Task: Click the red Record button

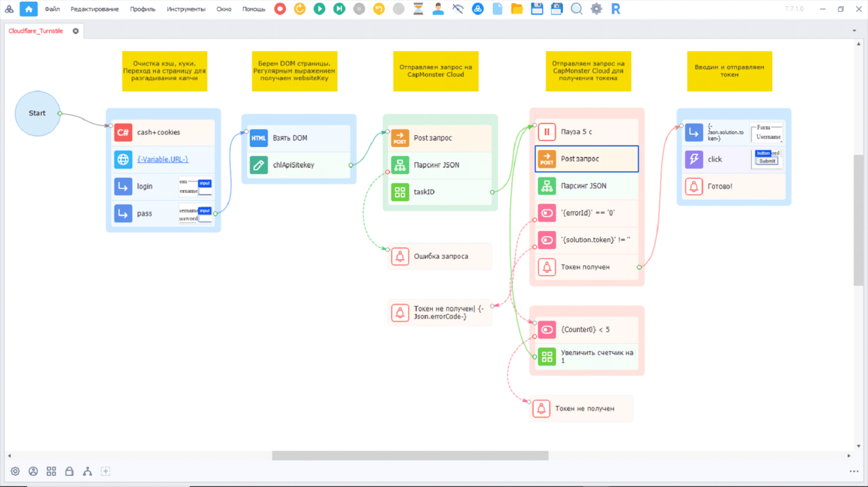Action: pos(280,9)
